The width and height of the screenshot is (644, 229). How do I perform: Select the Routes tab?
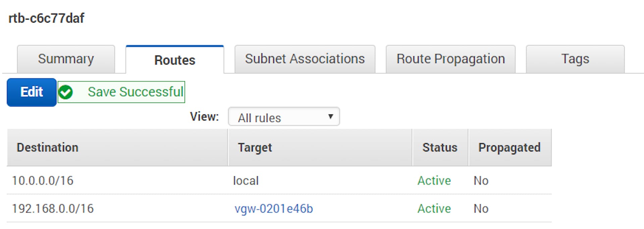[174, 60]
